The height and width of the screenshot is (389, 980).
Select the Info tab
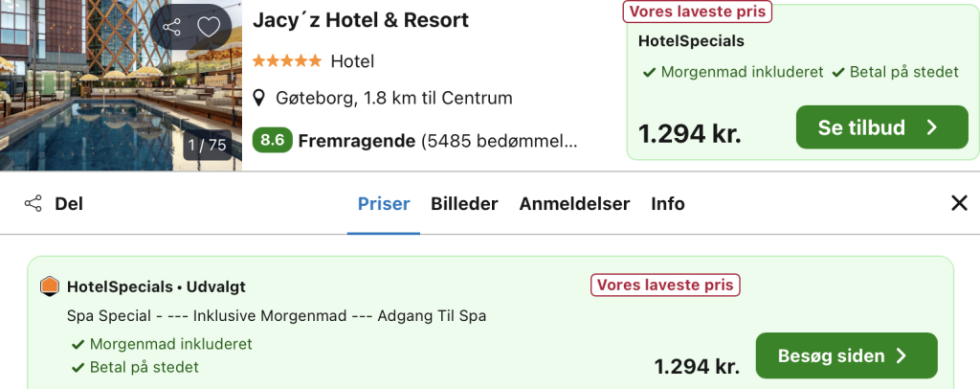point(667,204)
